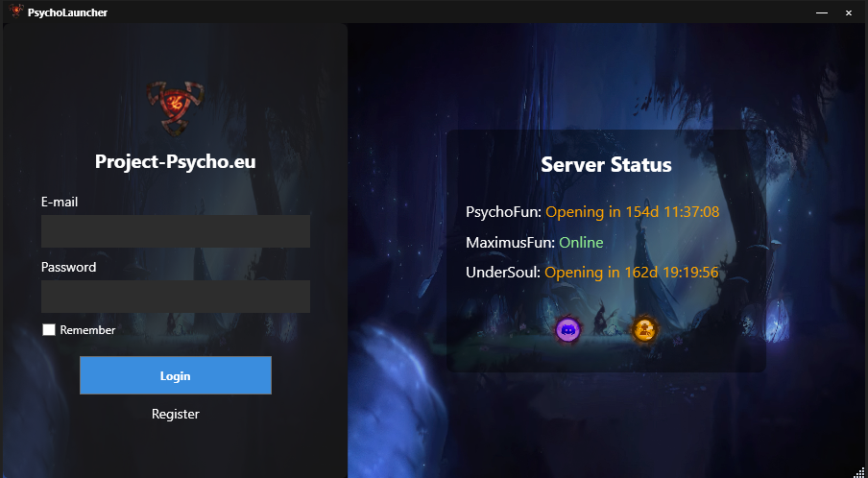Click the Project-Psycho.eu title text
Screen dimensions: 868x478
176,161
